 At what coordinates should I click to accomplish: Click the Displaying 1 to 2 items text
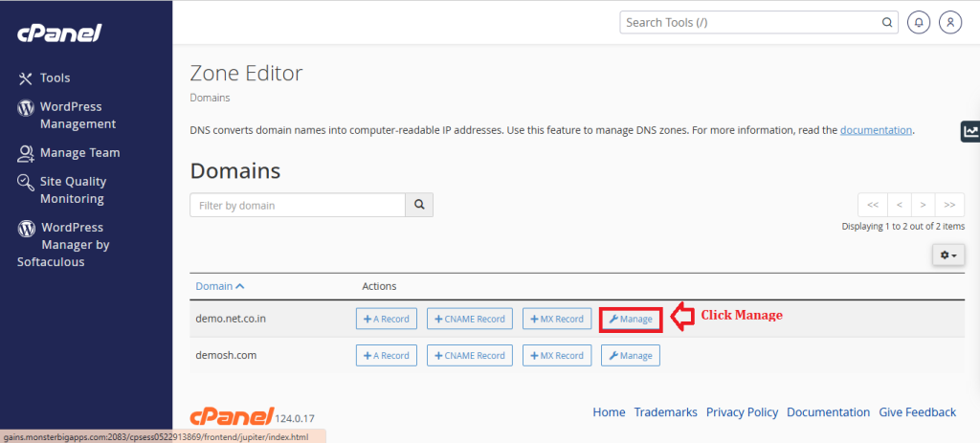(903, 226)
